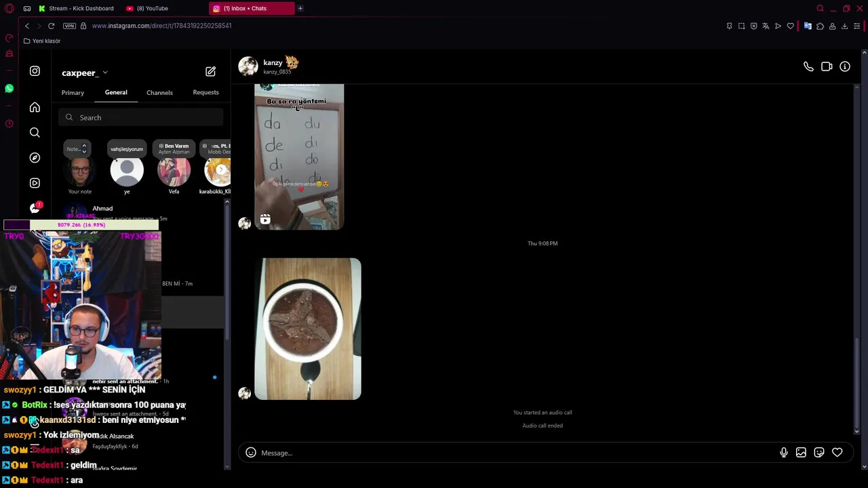The height and width of the screenshot is (488, 868).
Task: Open the shared reel with da du board
Action: coord(299,157)
